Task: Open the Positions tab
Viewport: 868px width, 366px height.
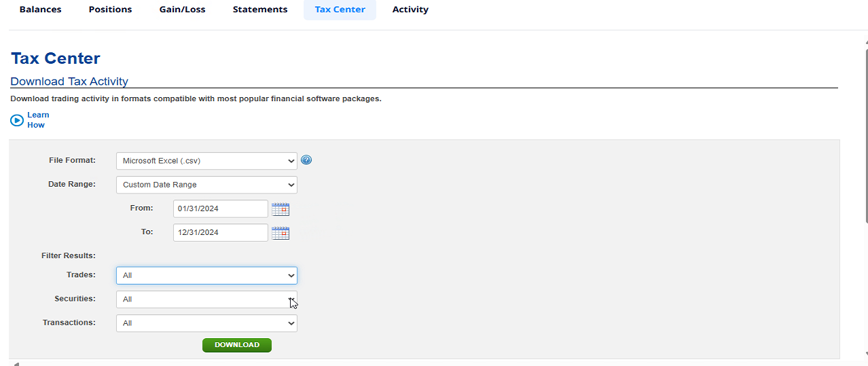Action: pyautogui.click(x=110, y=10)
